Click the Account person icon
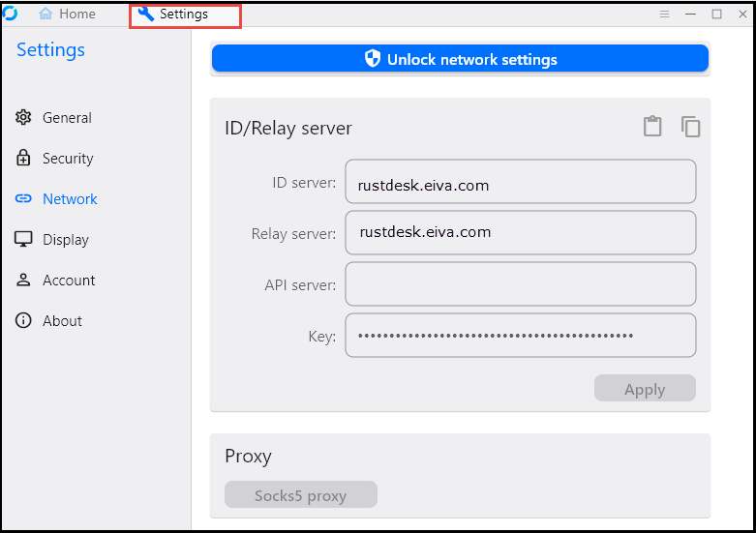The image size is (756, 533). click(23, 280)
